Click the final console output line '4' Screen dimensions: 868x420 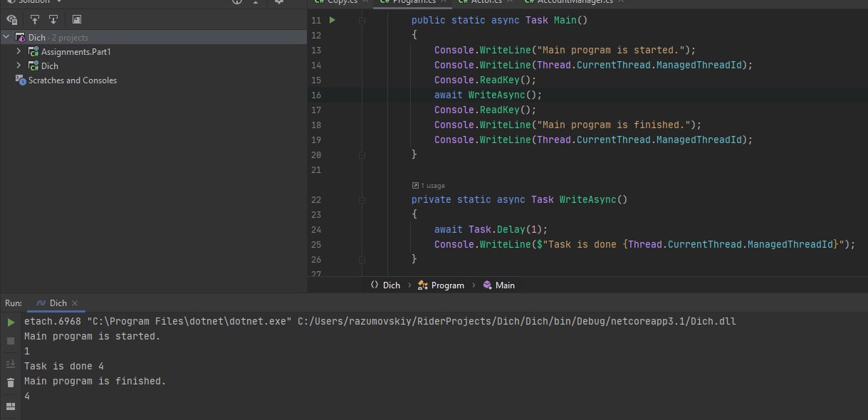point(27,396)
